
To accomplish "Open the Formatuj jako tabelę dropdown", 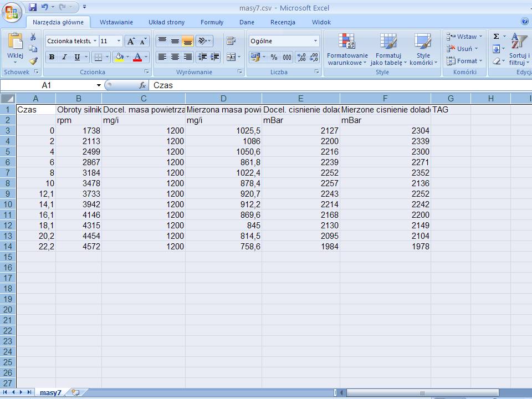I will coord(388,49).
